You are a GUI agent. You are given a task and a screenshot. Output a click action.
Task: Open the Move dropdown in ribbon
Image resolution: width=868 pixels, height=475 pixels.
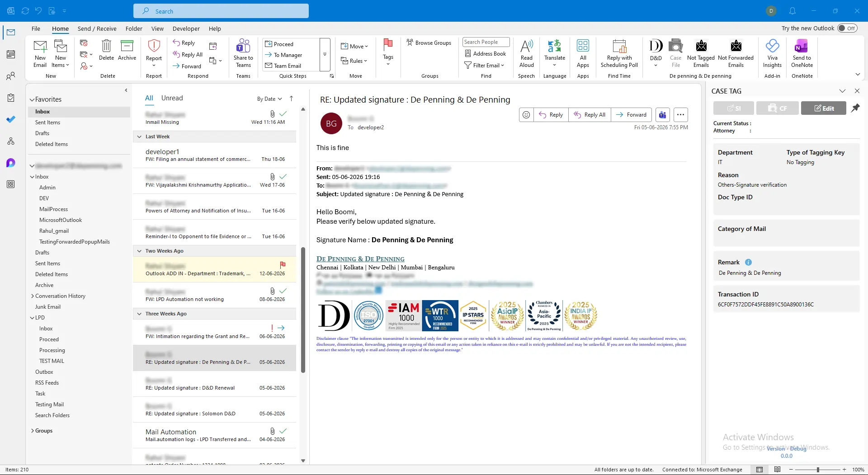(354, 46)
